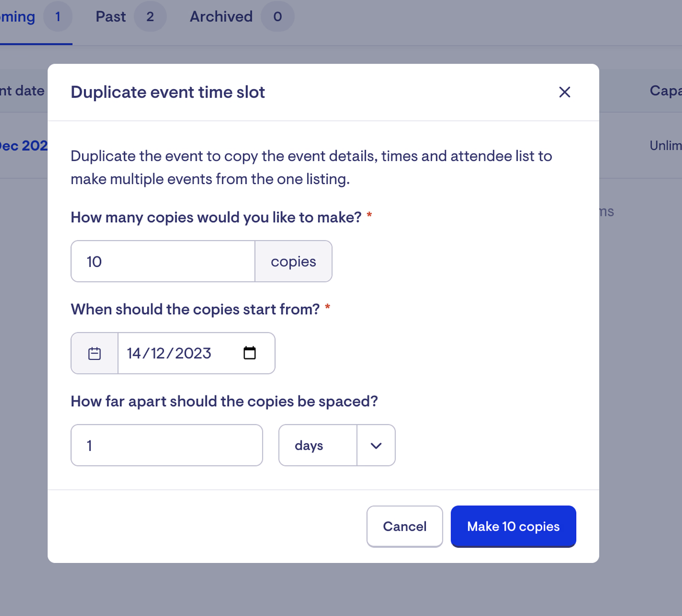The height and width of the screenshot is (616, 682).
Task: Expand the days unit chevron
Action: point(376,445)
